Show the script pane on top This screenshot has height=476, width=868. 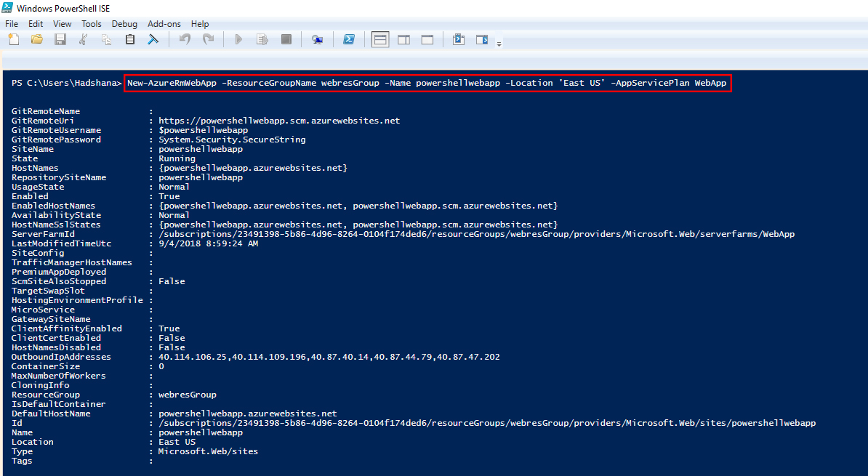[380, 39]
